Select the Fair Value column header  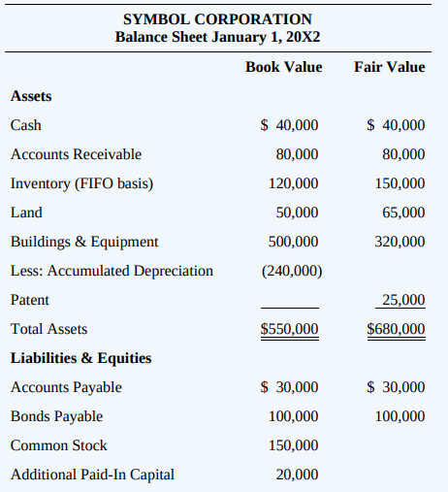(x=390, y=67)
